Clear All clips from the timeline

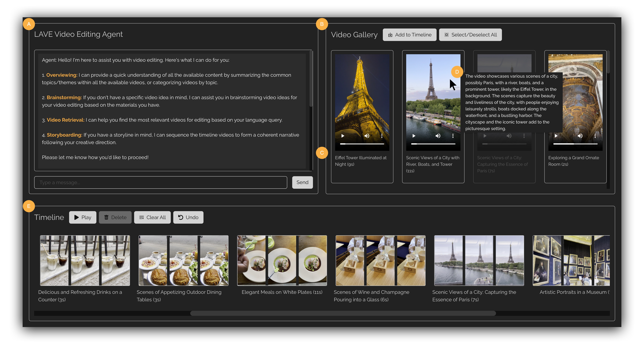[x=152, y=217]
